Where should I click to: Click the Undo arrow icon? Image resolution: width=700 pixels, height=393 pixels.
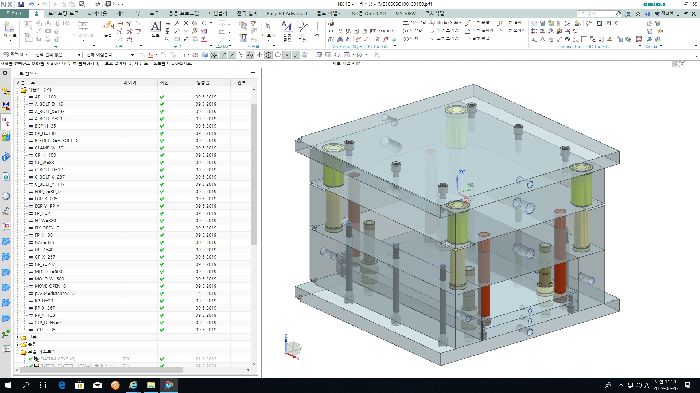pyautogui.click(x=32, y=4)
